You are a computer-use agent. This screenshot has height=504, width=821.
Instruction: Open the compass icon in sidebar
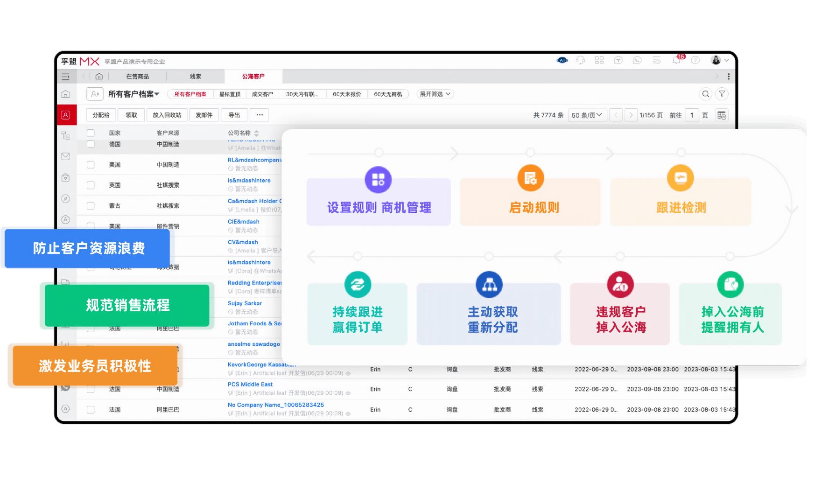click(x=66, y=199)
